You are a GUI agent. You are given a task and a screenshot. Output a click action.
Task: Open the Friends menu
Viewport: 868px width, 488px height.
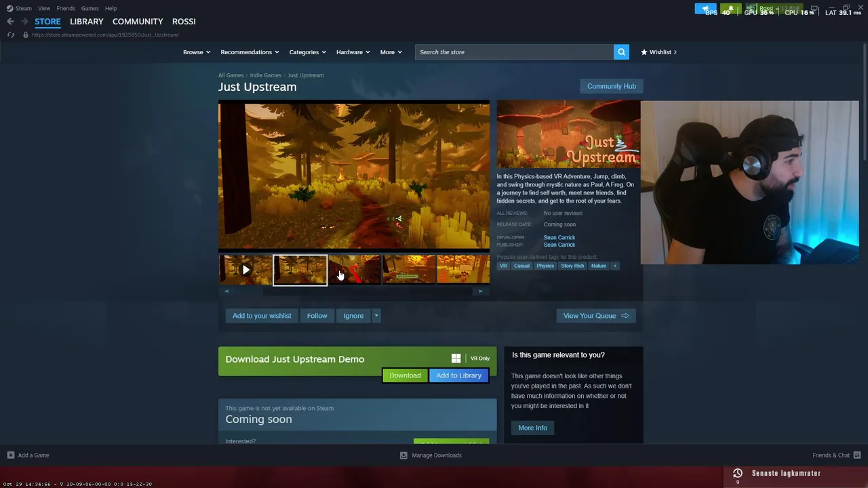66,8
